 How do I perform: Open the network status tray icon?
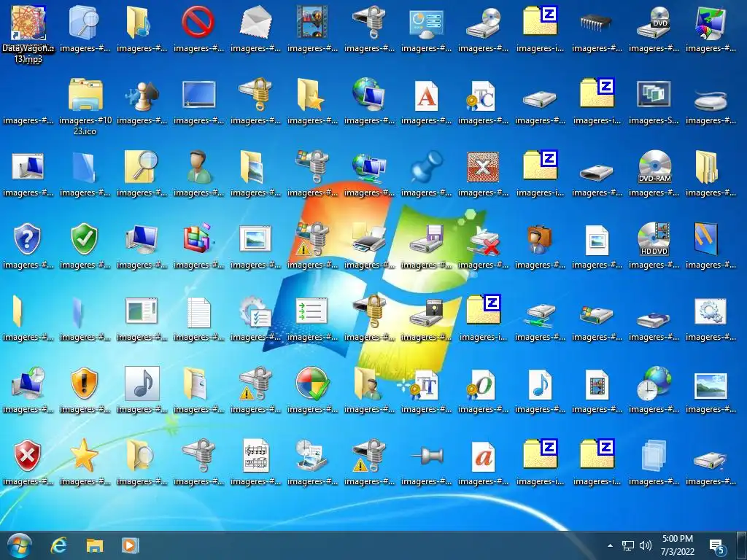click(x=628, y=545)
